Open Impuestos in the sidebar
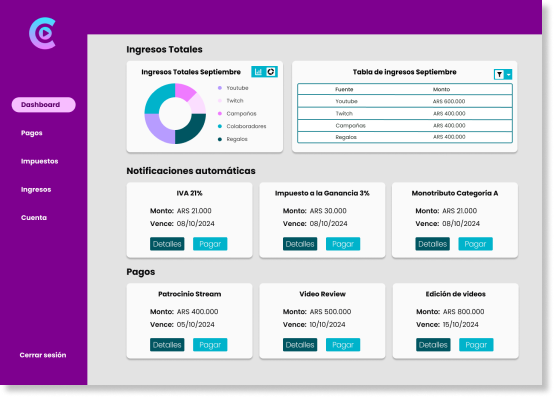 click(x=40, y=161)
